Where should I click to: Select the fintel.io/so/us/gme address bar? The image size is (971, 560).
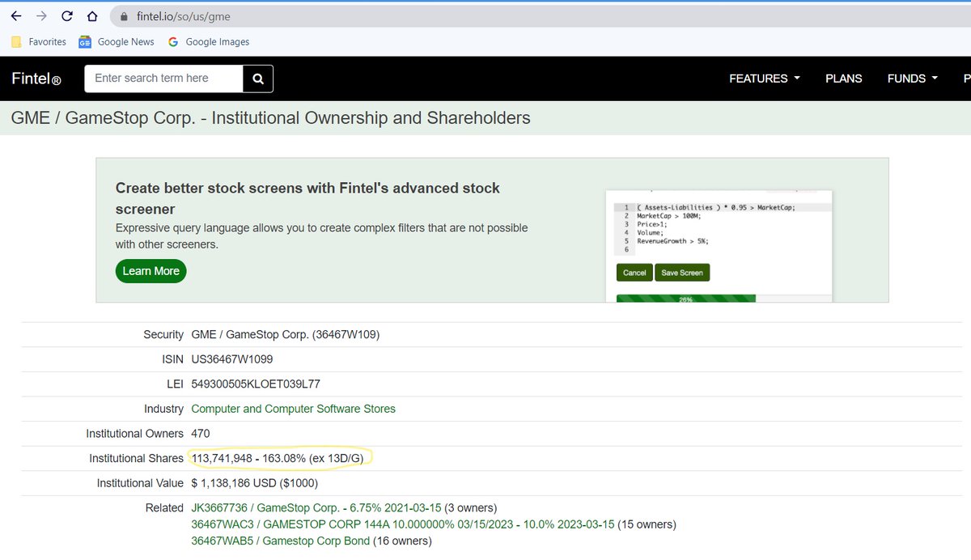tap(542, 16)
